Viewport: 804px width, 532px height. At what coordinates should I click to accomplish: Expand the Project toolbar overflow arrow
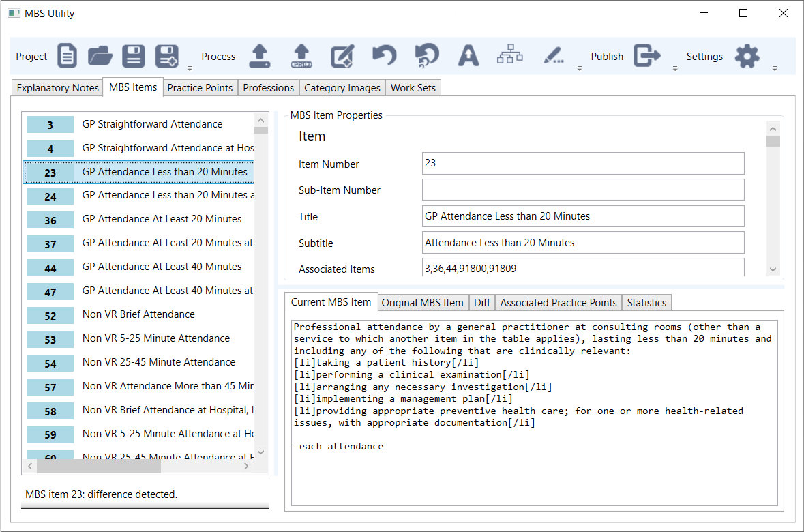(190, 68)
